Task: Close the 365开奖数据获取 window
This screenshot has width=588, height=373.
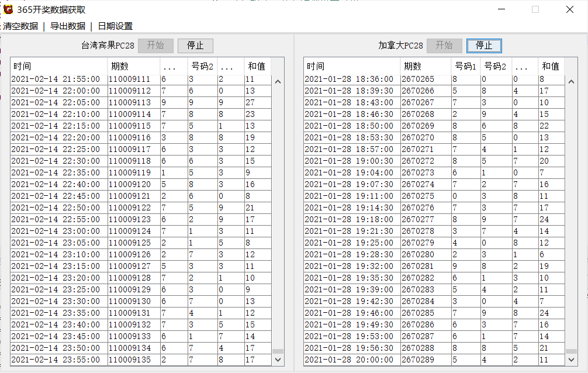Action: pyautogui.click(x=569, y=9)
